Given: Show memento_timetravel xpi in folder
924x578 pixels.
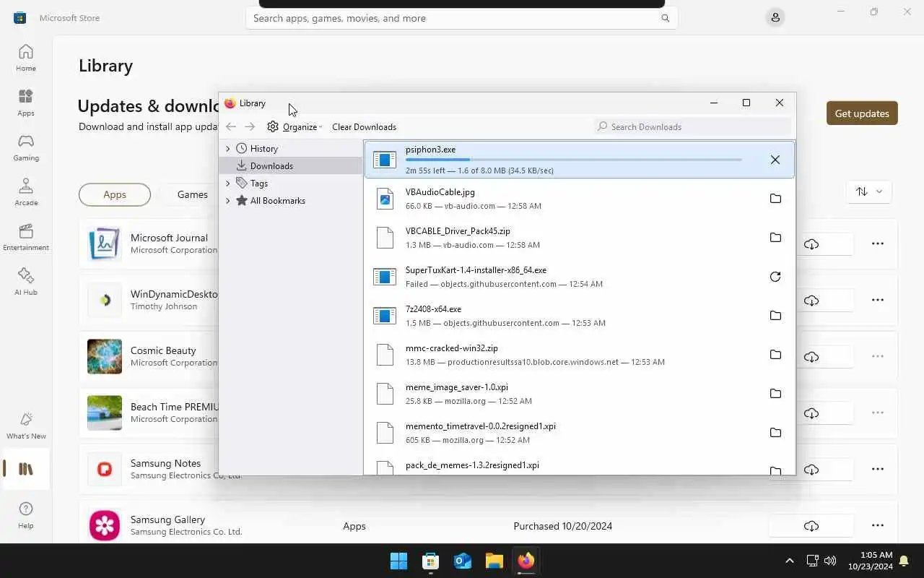Looking at the screenshot, I should tap(775, 433).
